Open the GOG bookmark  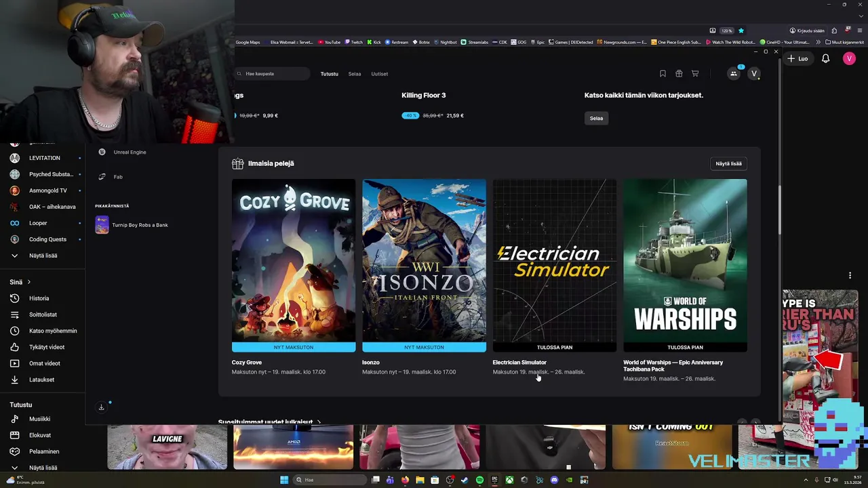click(x=518, y=42)
